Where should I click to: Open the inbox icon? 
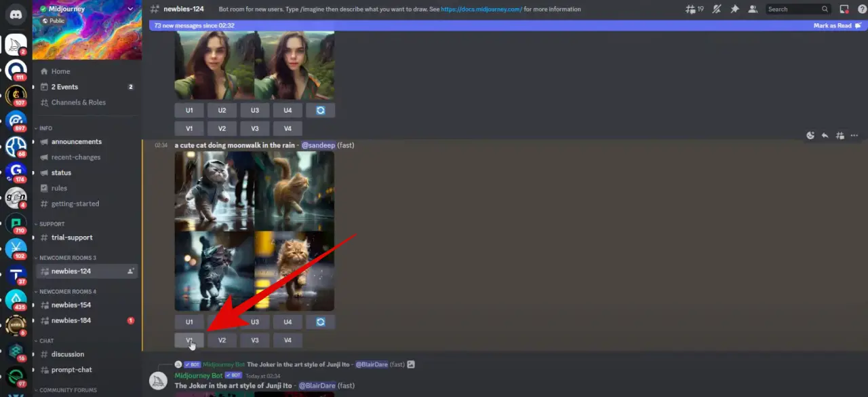pos(844,10)
